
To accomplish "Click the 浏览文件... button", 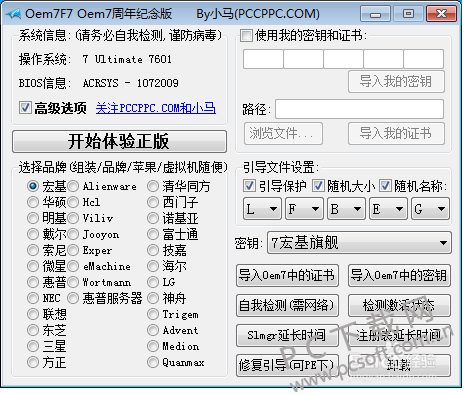I will 283,133.
